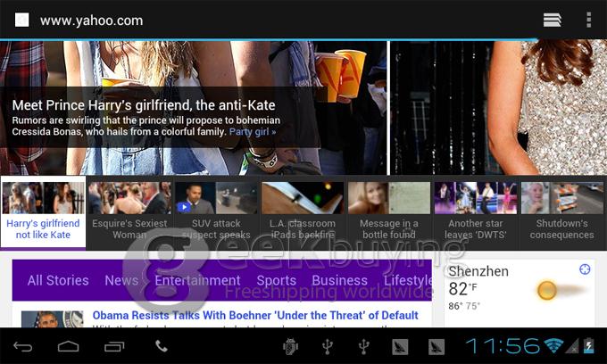The height and width of the screenshot is (364, 607).
Task: Click the 86° 75° high-low temperatures
Action: [464, 306]
